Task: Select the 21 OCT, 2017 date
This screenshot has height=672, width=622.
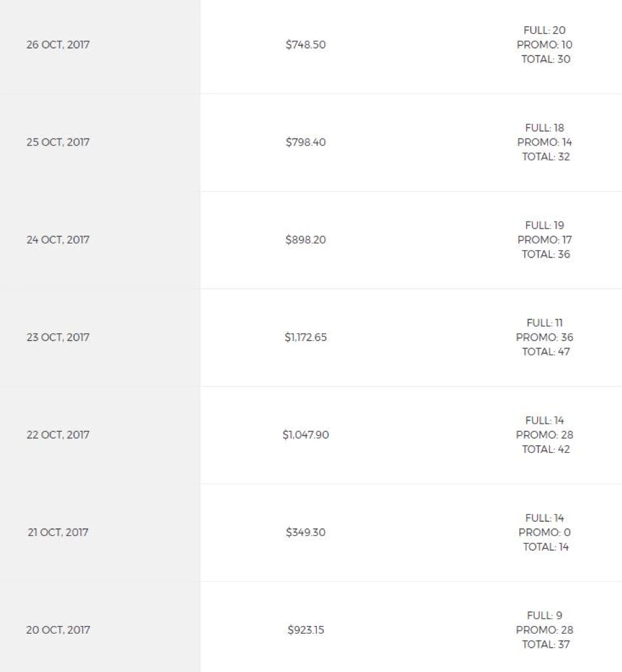Action: 58,532
